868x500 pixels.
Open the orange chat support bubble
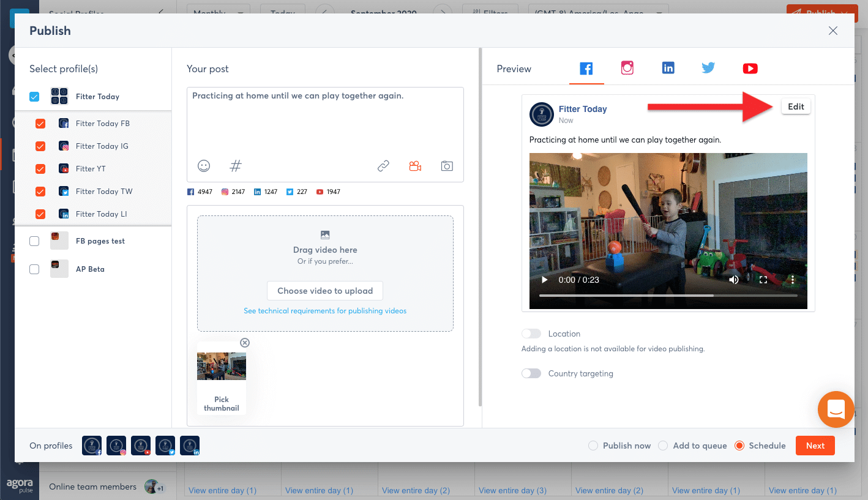pyautogui.click(x=836, y=409)
